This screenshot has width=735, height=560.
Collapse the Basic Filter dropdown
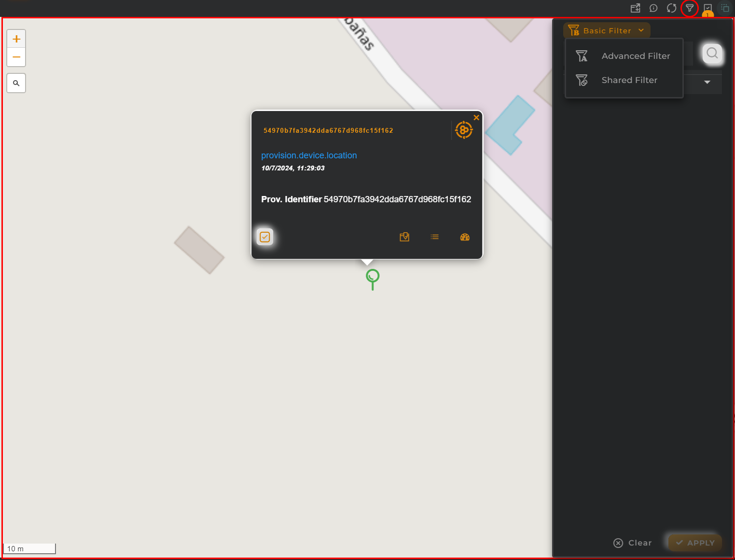coord(607,30)
